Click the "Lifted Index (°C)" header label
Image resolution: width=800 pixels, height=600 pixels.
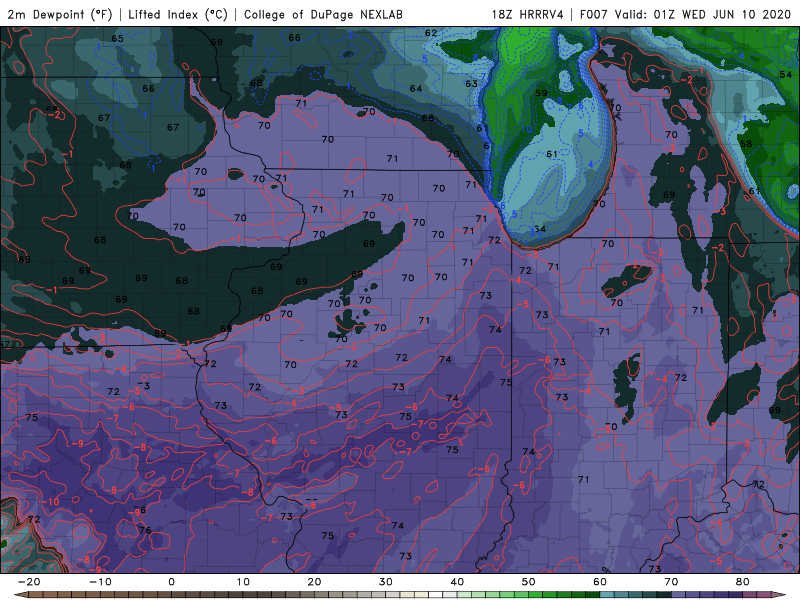click(x=178, y=14)
